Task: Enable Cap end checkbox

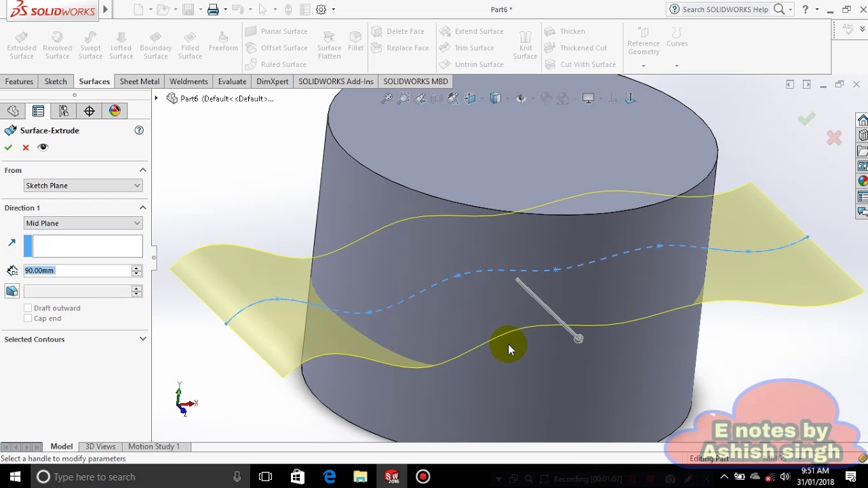Action: point(28,318)
